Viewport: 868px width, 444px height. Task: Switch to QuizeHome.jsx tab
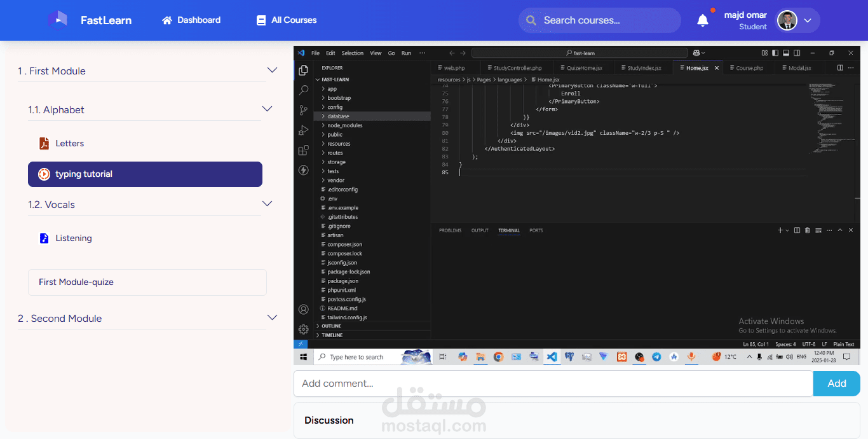coord(584,68)
